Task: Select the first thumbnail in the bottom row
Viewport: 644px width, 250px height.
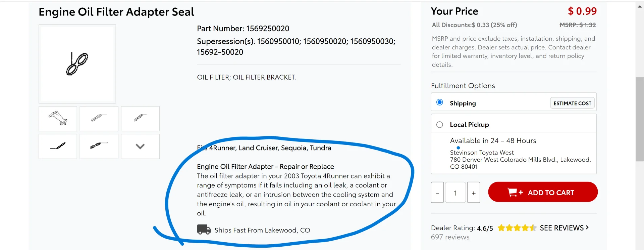Action: coord(58,146)
